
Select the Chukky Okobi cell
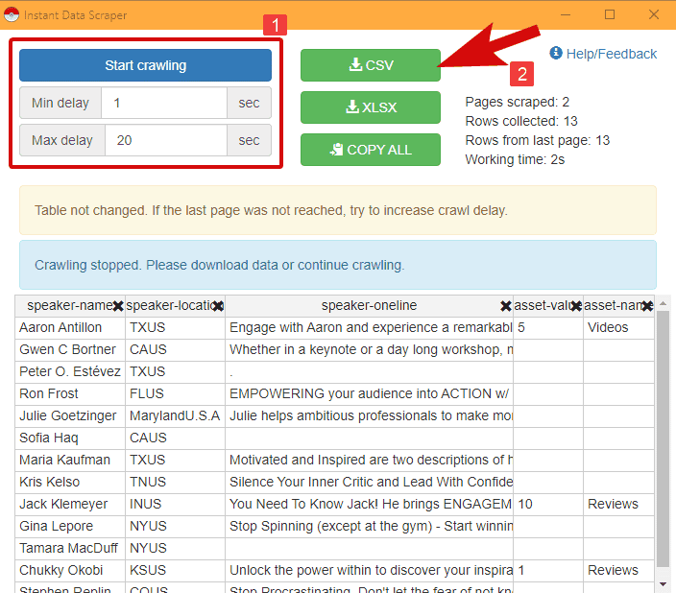(x=70, y=570)
